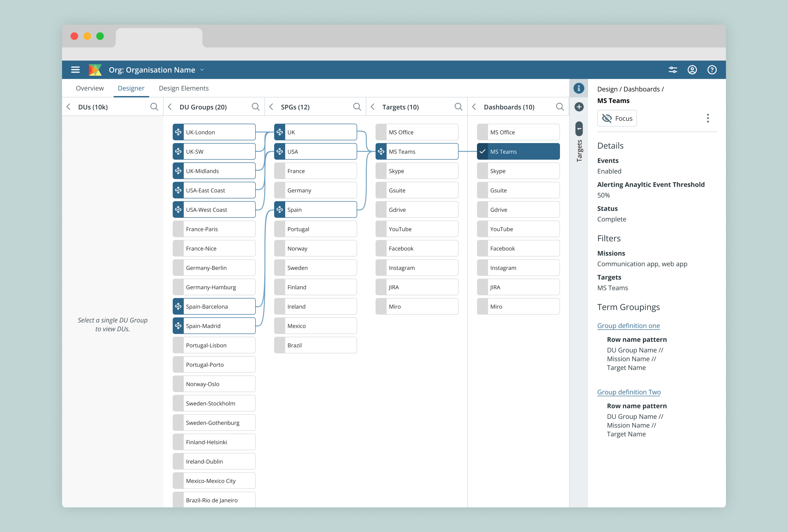Open the user account profile icon

pyautogui.click(x=692, y=70)
